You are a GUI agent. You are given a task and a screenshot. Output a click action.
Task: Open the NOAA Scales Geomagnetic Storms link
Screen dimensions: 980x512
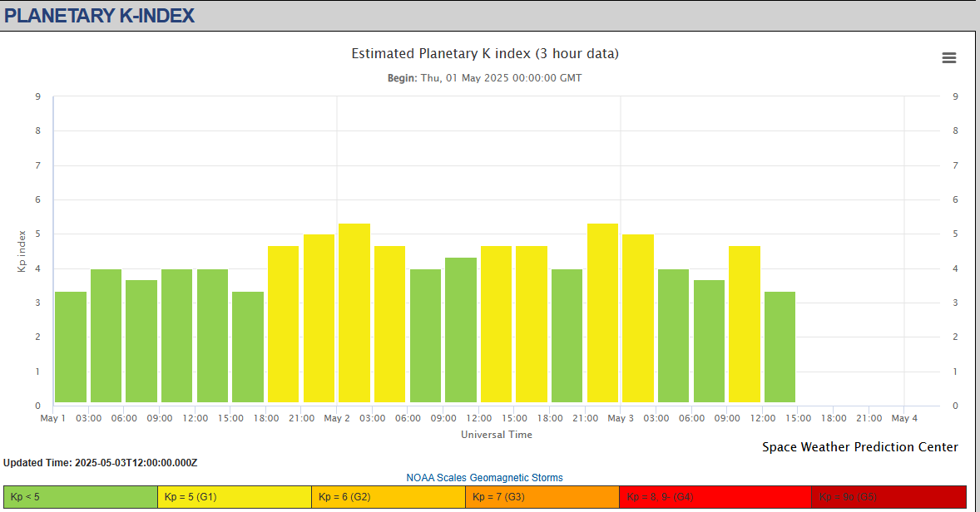click(x=484, y=478)
